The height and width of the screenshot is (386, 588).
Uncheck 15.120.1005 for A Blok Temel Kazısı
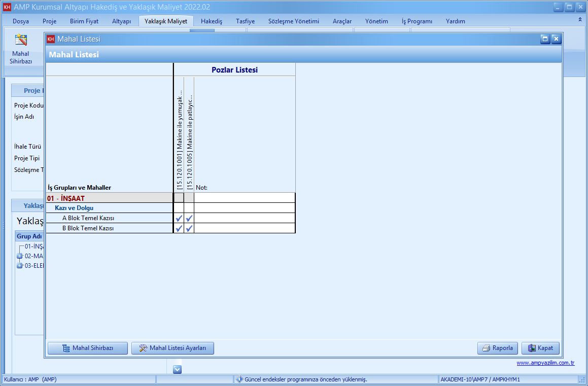pos(189,218)
